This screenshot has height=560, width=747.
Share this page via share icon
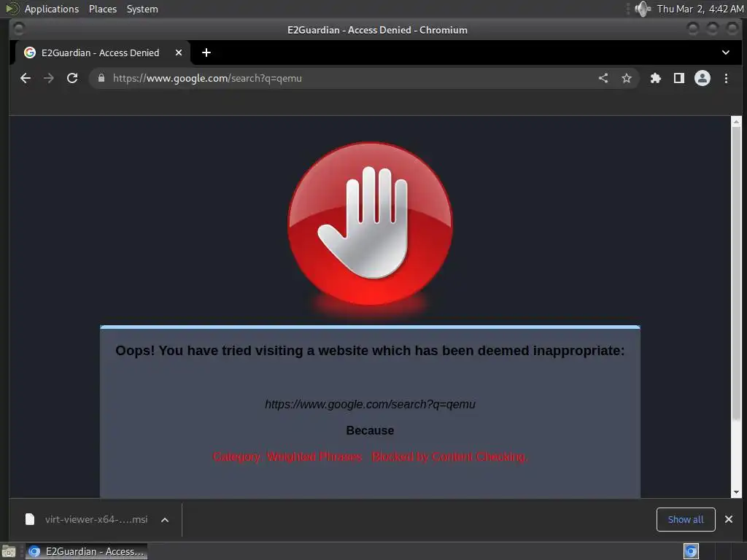[603, 78]
